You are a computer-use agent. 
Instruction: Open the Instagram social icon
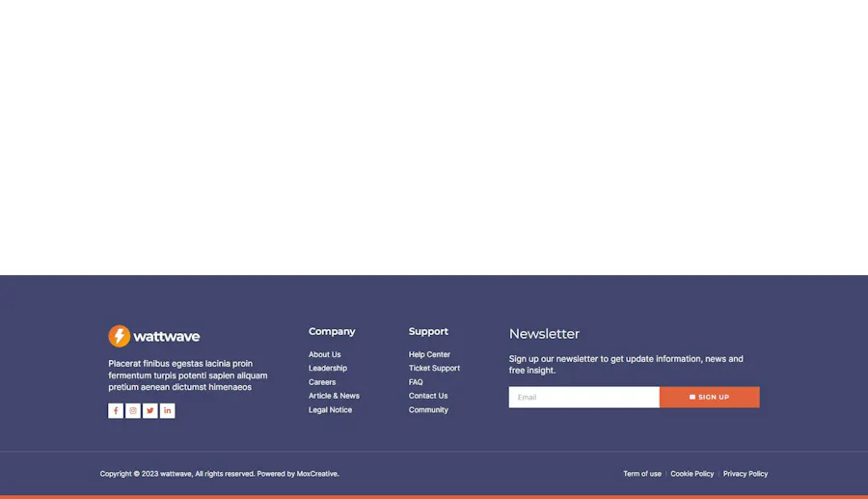point(133,410)
